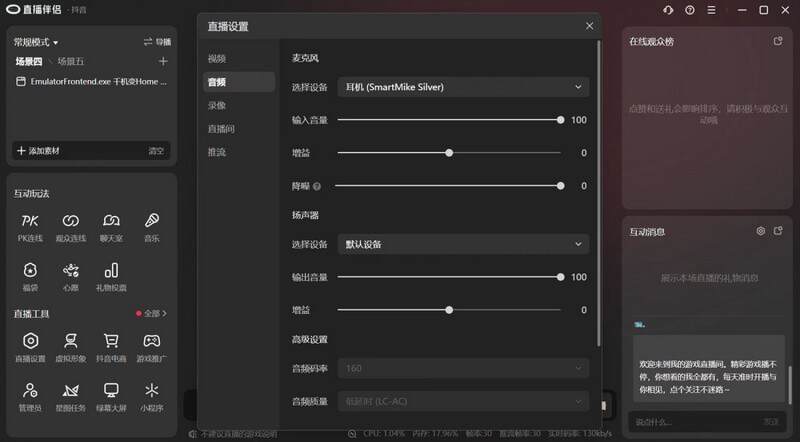This screenshot has height=442, width=800.
Task: Click the 降噪 help question mark
Action: pos(317,186)
